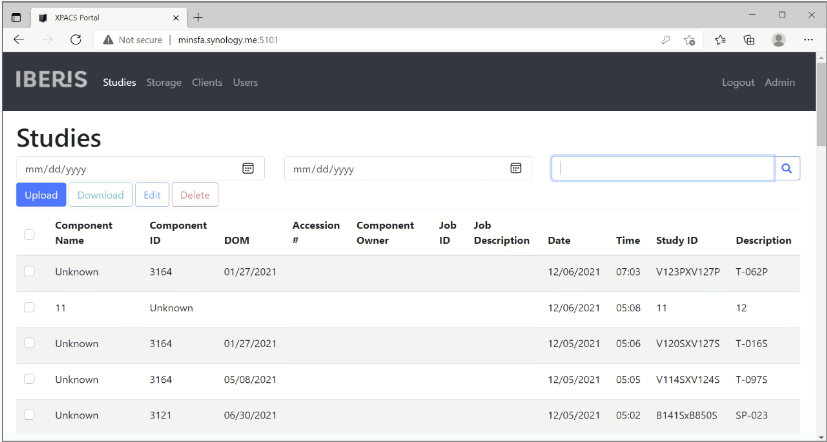Viewport: 827px width, 442px height.
Task: Click the time 05:08 cell
Action: coord(628,308)
